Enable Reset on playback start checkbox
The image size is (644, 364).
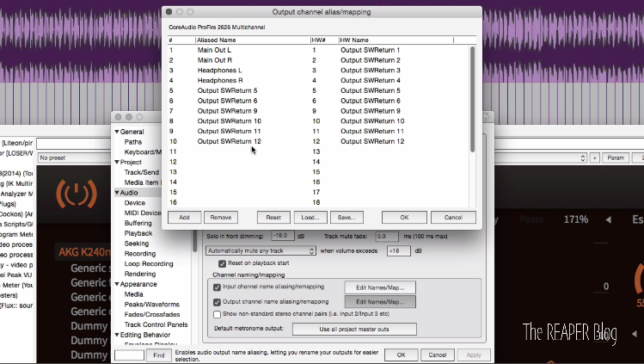pos(222,263)
